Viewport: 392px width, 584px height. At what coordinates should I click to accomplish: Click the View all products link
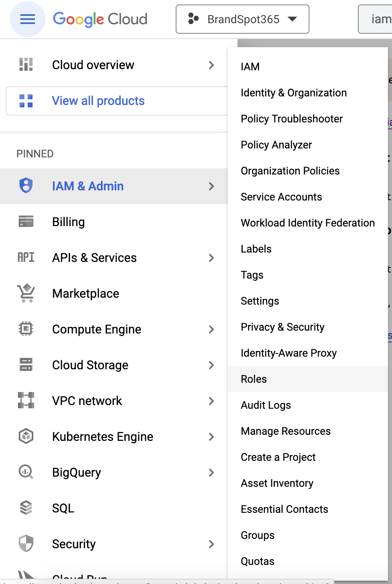pyautogui.click(x=98, y=101)
